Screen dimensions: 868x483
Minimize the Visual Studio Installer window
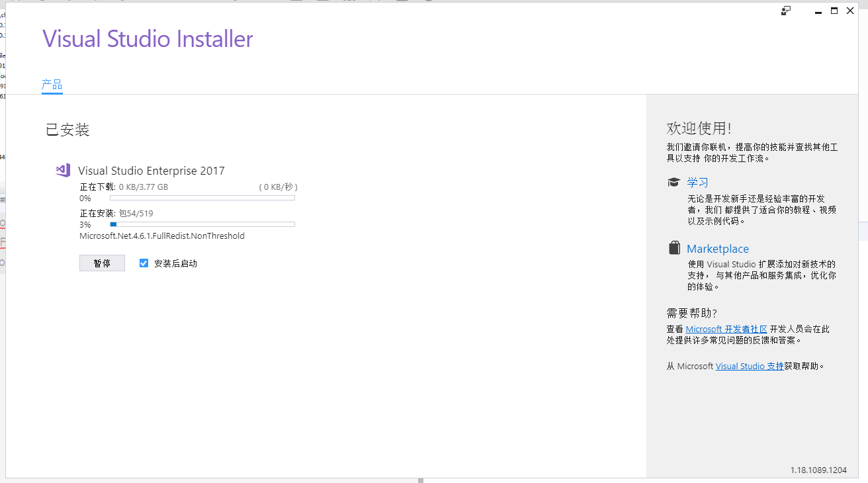tap(818, 11)
